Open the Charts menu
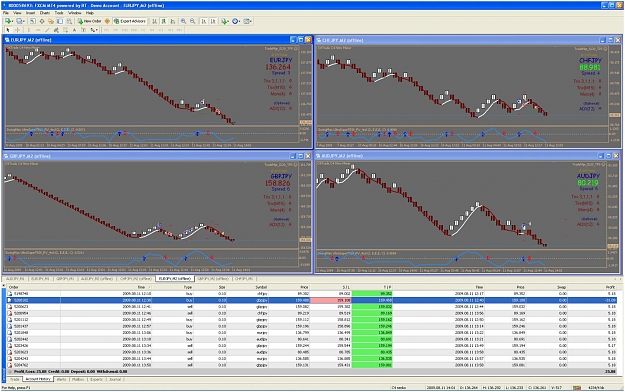Image resolution: width=625 pixels, height=392 pixels. (x=45, y=13)
